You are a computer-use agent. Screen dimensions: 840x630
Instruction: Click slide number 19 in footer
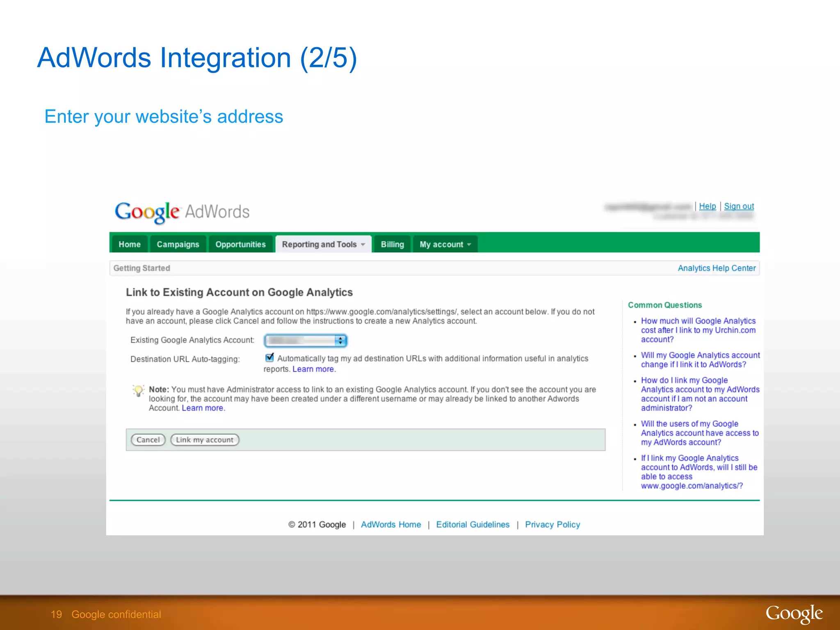[x=56, y=614]
